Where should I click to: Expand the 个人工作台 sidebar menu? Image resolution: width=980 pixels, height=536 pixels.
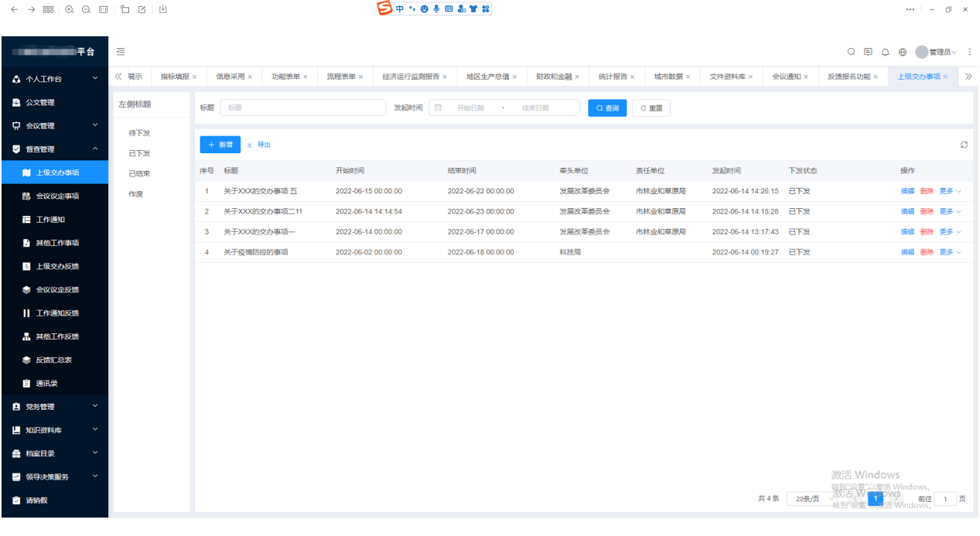coord(54,79)
